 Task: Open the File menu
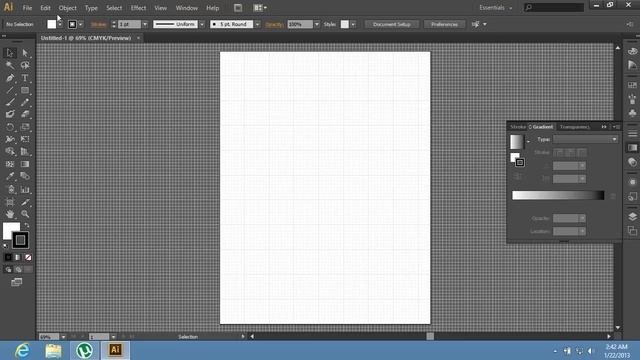pos(27,8)
